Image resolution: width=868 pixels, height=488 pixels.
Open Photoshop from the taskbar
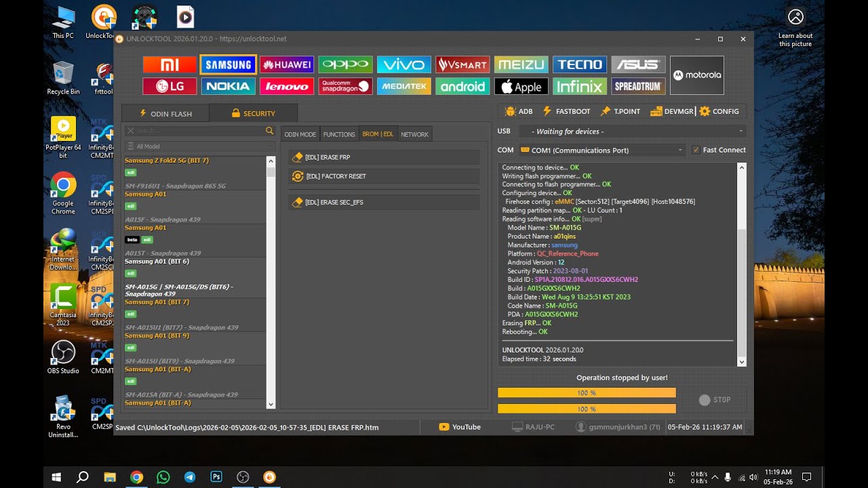tap(216, 477)
